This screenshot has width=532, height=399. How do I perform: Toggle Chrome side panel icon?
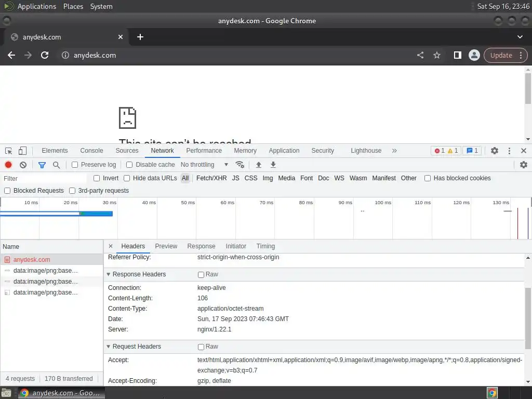click(x=457, y=55)
